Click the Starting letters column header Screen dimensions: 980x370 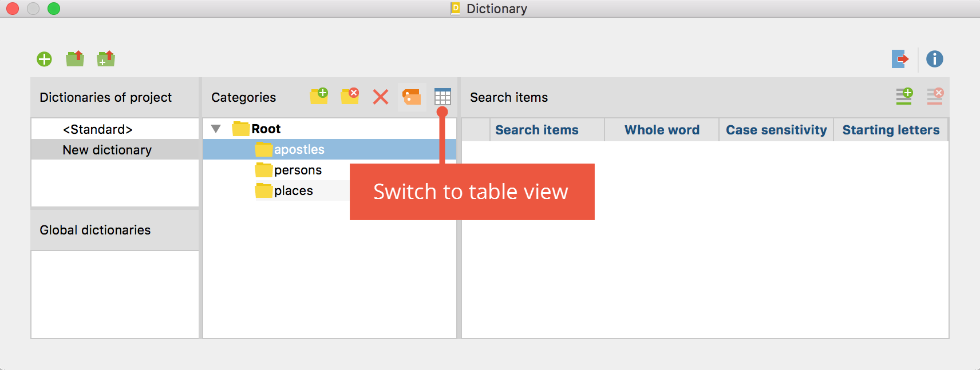click(891, 130)
